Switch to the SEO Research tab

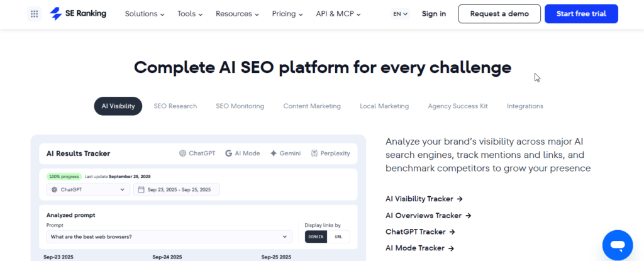(175, 106)
